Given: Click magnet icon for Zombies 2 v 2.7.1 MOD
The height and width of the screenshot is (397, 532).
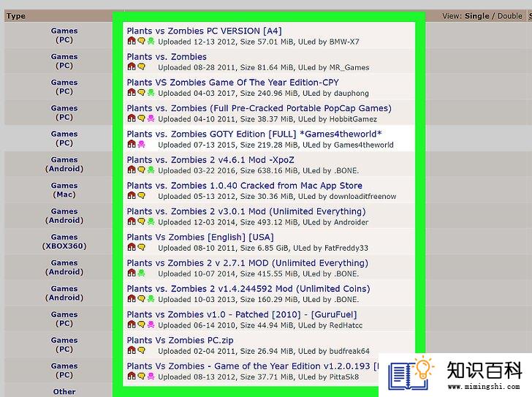Looking at the screenshot, I should 132,273.
